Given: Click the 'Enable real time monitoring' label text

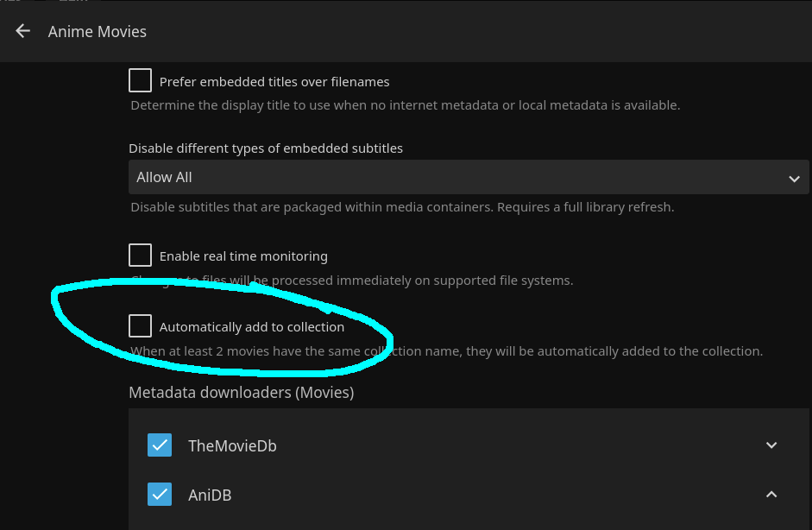Looking at the screenshot, I should click(x=243, y=256).
